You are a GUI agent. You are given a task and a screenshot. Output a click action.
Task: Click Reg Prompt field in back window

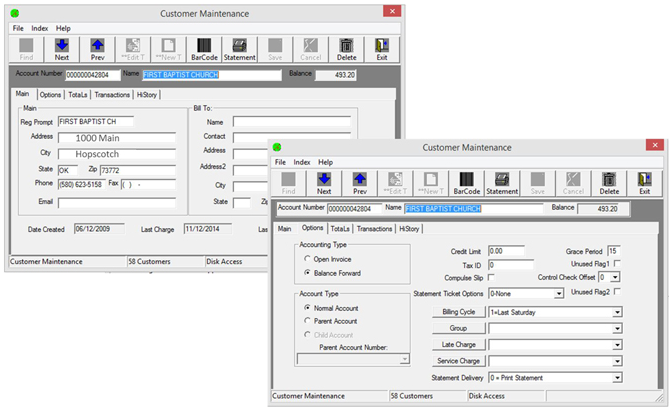click(x=95, y=122)
